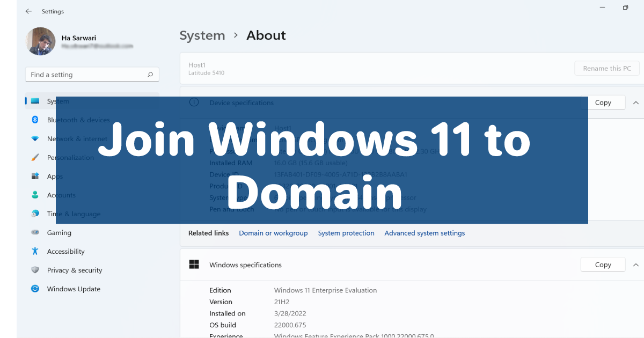The width and height of the screenshot is (644, 338).
Task: Click the Ha Sarwari account name
Action: point(79,38)
